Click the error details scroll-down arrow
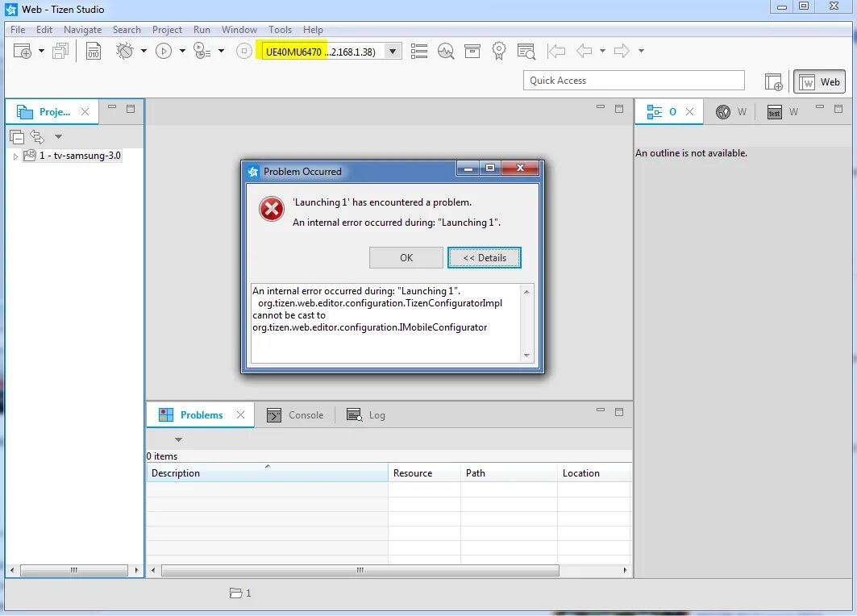 tap(526, 356)
